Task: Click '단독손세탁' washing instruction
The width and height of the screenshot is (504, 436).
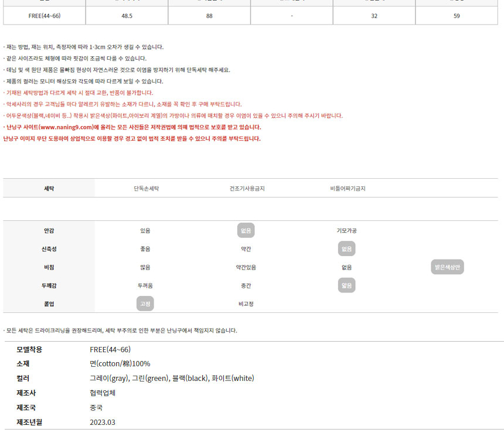Action: point(146,189)
